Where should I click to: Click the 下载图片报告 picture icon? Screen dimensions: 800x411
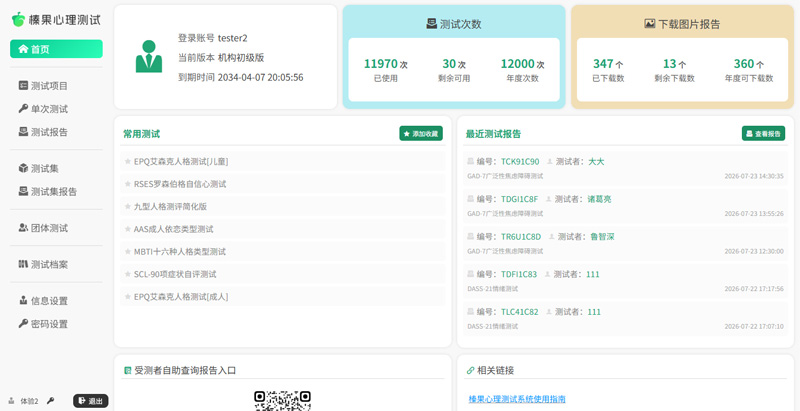click(649, 23)
